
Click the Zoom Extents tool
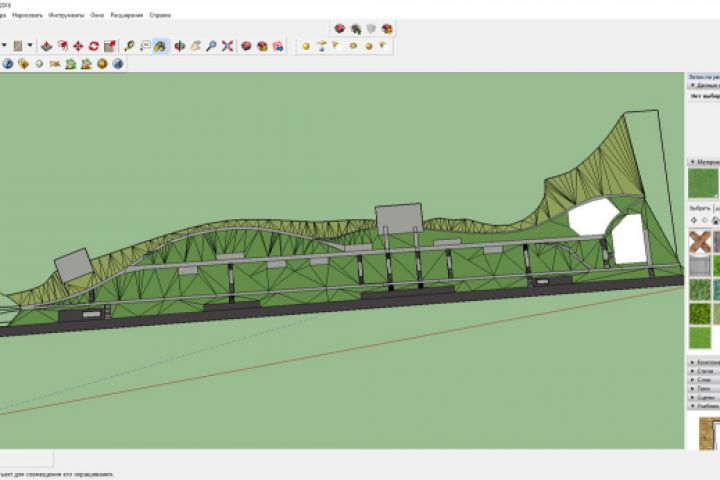(227, 46)
